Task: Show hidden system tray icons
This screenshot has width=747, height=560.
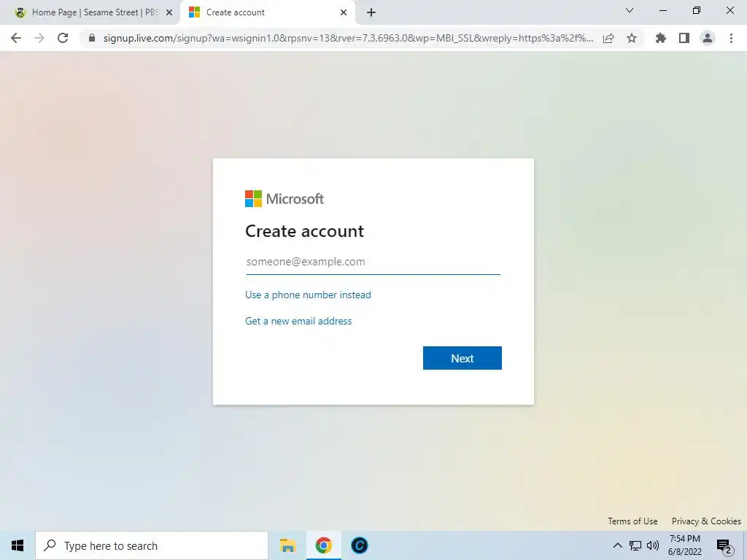Action: point(617,545)
